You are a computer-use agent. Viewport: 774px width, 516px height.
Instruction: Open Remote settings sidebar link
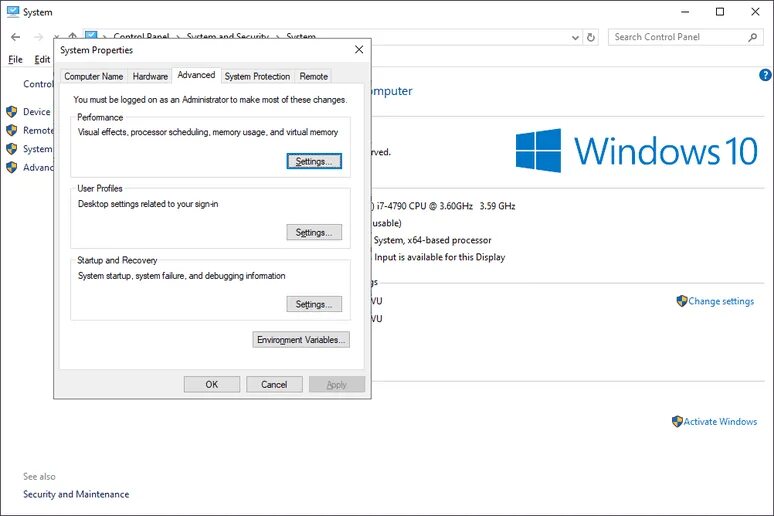(x=38, y=130)
